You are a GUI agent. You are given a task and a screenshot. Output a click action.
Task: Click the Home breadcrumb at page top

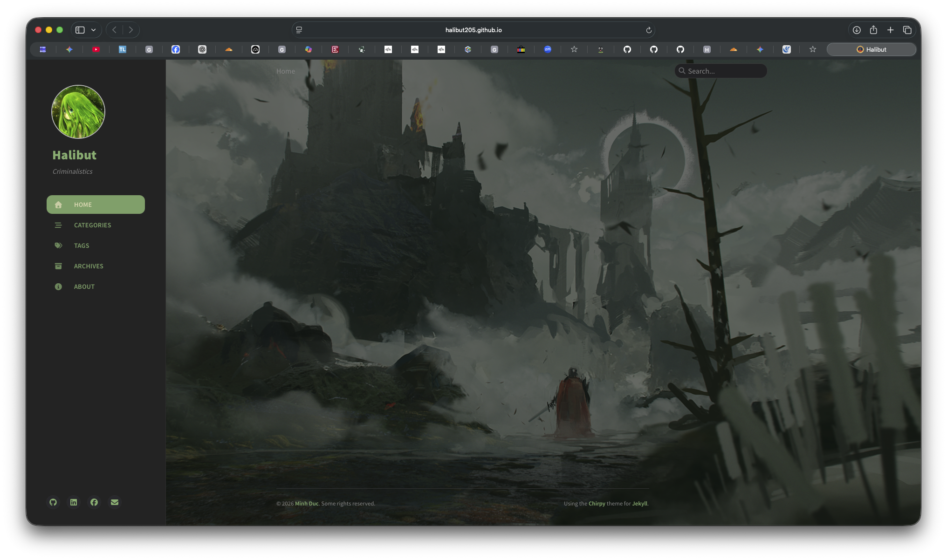(x=286, y=71)
